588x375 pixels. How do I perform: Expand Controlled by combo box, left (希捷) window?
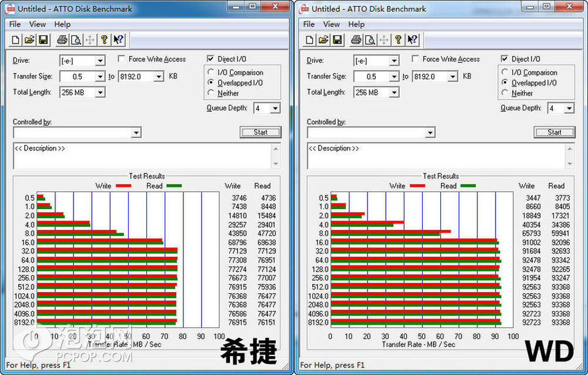136,132
